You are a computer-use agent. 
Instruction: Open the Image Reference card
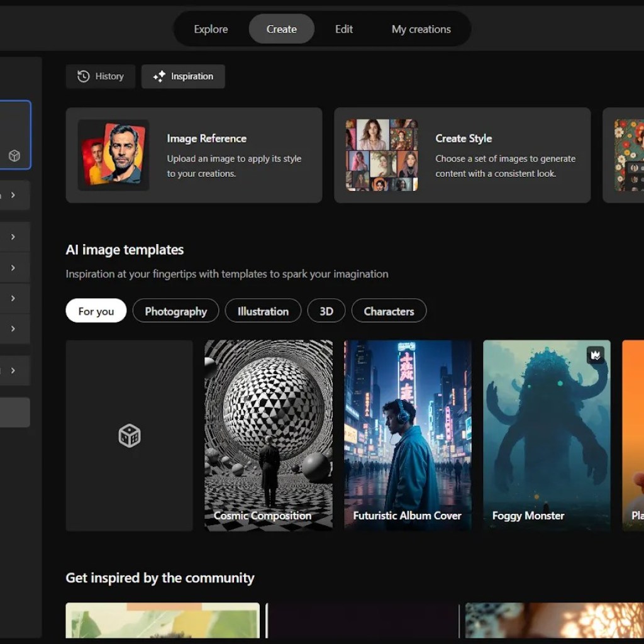(194, 155)
